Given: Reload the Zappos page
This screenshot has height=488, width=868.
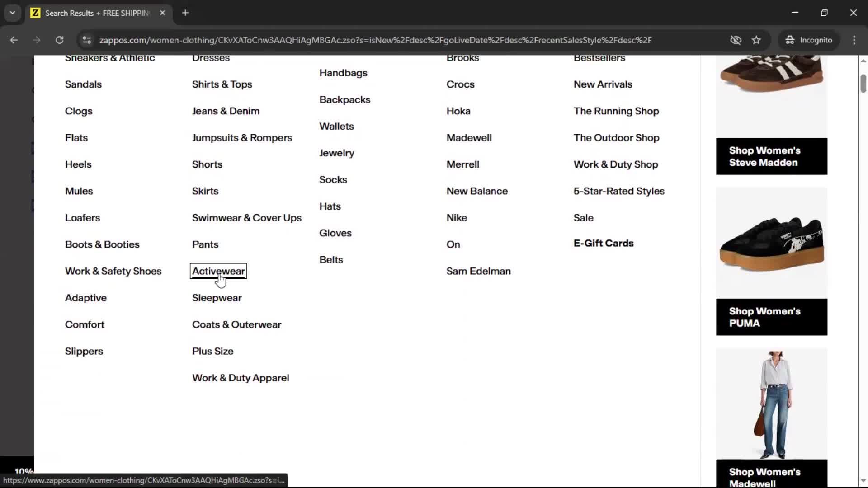Looking at the screenshot, I should [x=59, y=40].
